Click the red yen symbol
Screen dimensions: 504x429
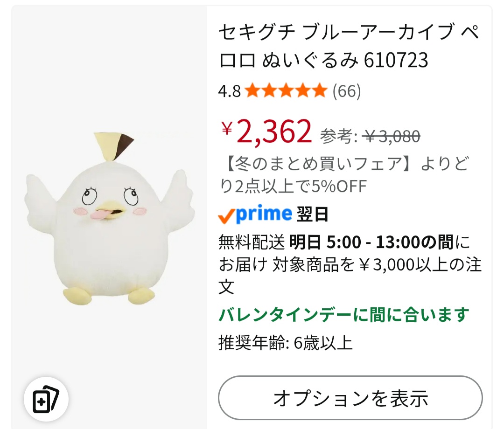click(x=227, y=128)
